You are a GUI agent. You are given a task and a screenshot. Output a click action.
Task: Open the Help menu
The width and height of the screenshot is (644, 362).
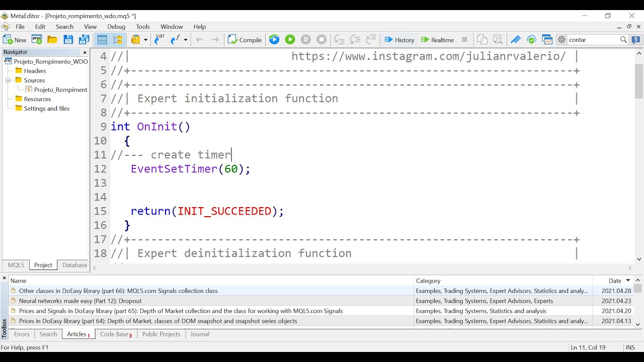(200, 27)
